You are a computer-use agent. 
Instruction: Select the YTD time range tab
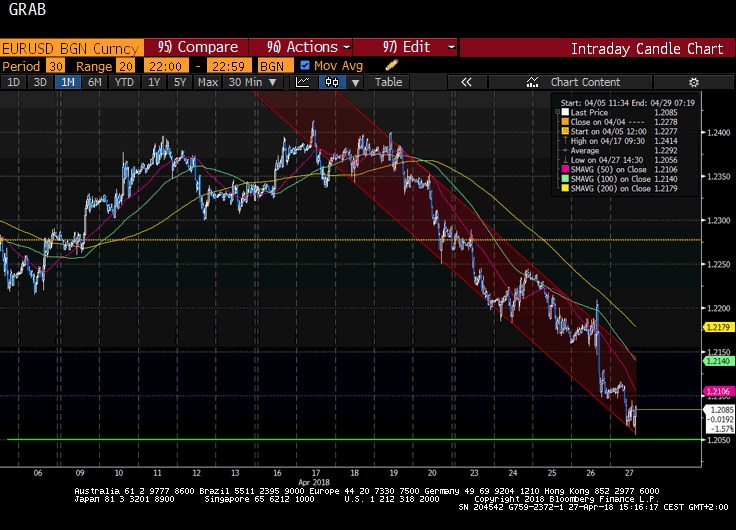[x=124, y=82]
